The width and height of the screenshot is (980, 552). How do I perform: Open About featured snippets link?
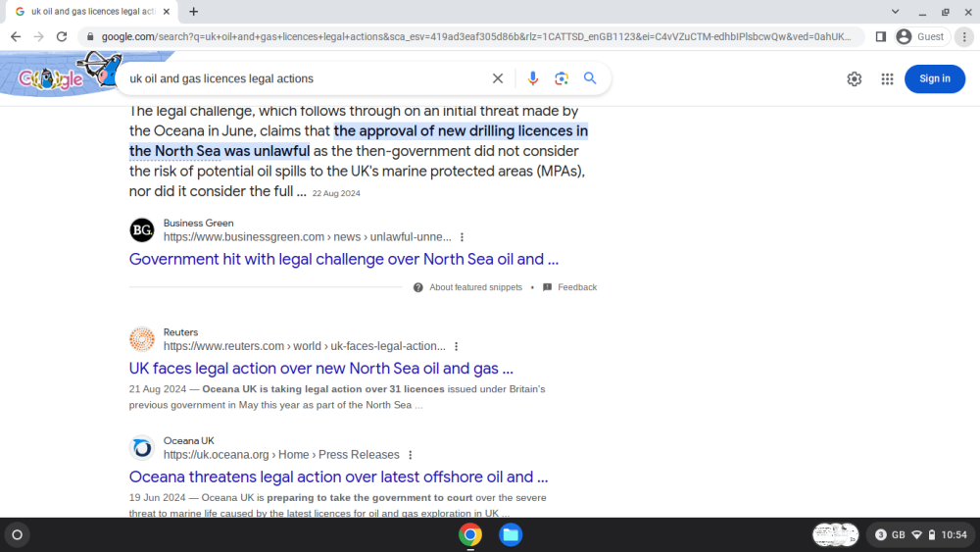(475, 287)
